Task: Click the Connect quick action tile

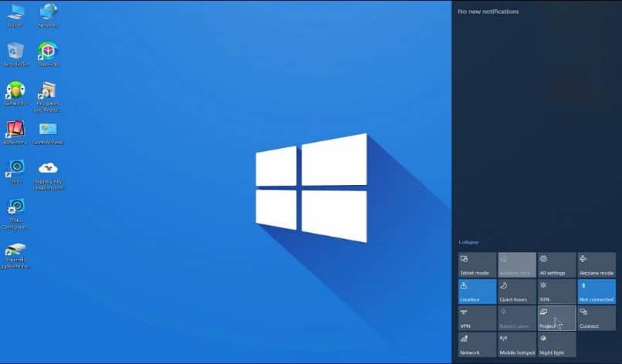Action: 597,318
